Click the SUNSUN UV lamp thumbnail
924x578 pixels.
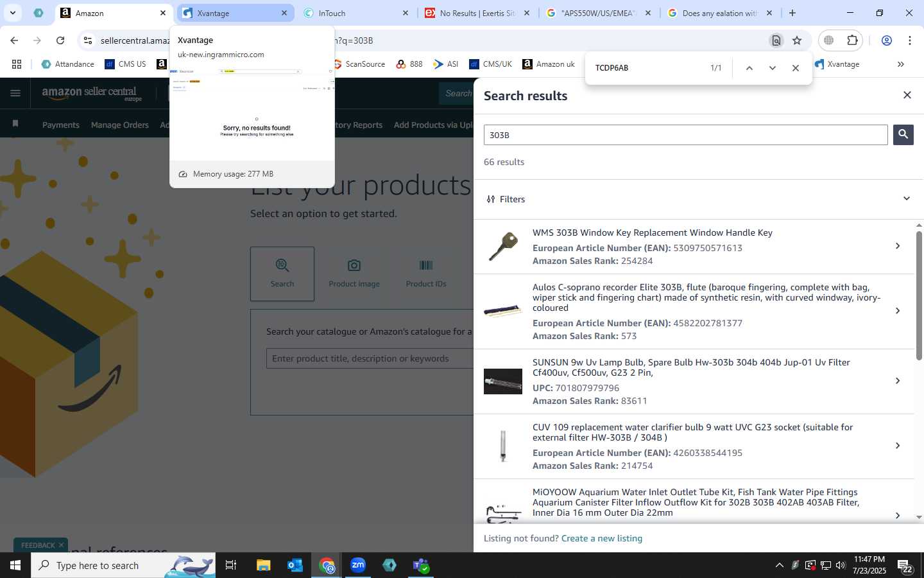click(503, 381)
